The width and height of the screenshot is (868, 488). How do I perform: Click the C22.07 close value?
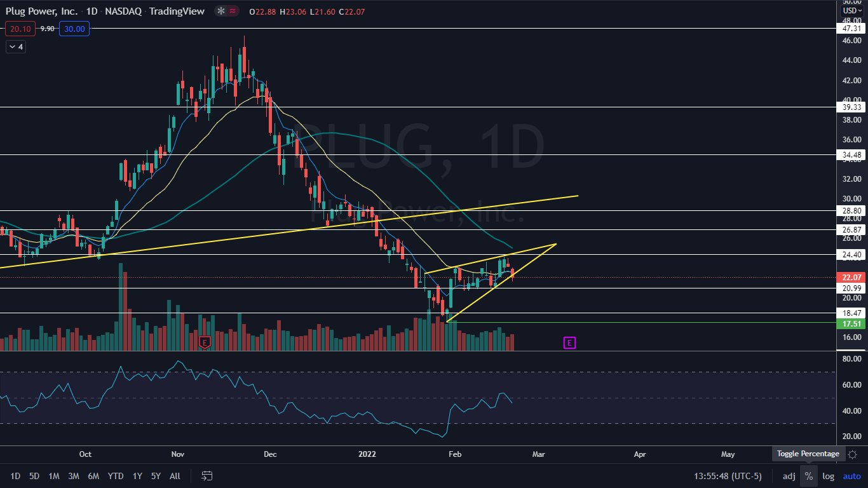pyautogui.click(x=351, y=11)
